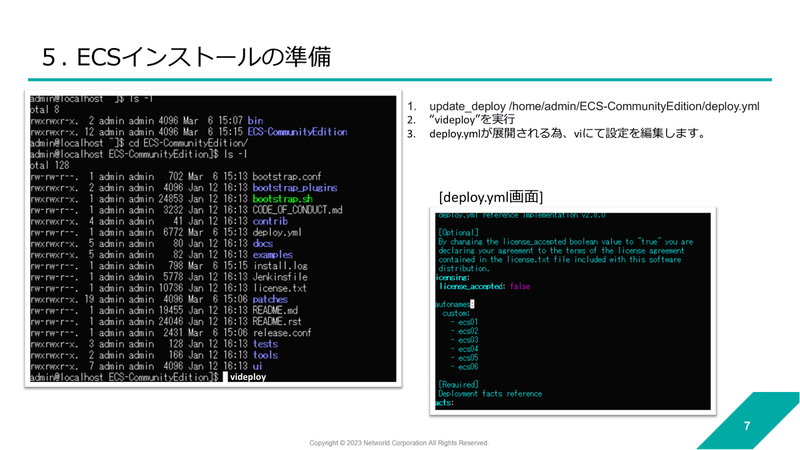Click the "[deploy.yml画面]" caption
Viewport: 800px width, 450px height.
coord(491,197)
